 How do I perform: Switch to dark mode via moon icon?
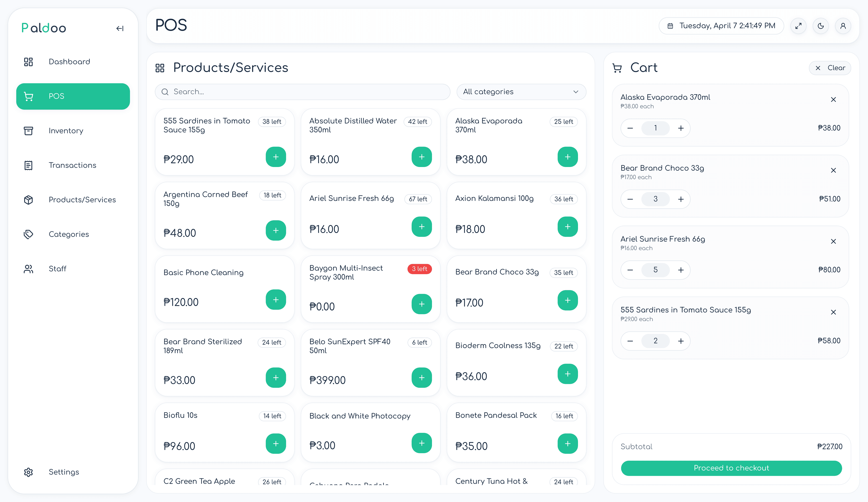coord(821,26)
